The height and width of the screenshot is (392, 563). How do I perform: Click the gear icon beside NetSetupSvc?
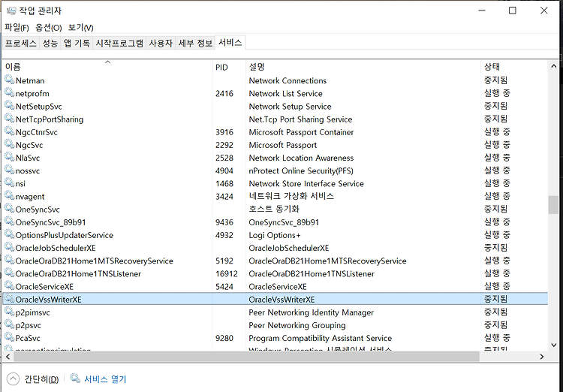point(9,106)
